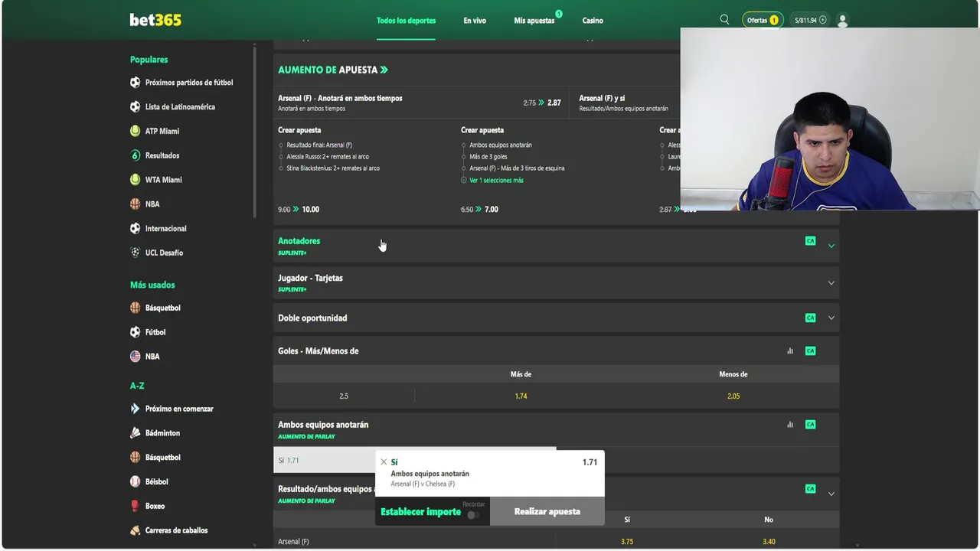Click the baseball icon beside Béisbol

(136, 482)
